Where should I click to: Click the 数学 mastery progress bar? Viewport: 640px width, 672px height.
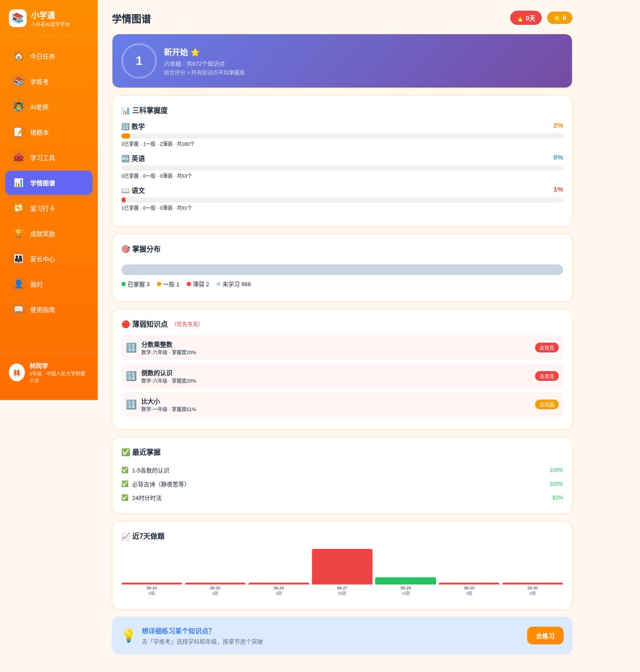(x=342, y=136)
